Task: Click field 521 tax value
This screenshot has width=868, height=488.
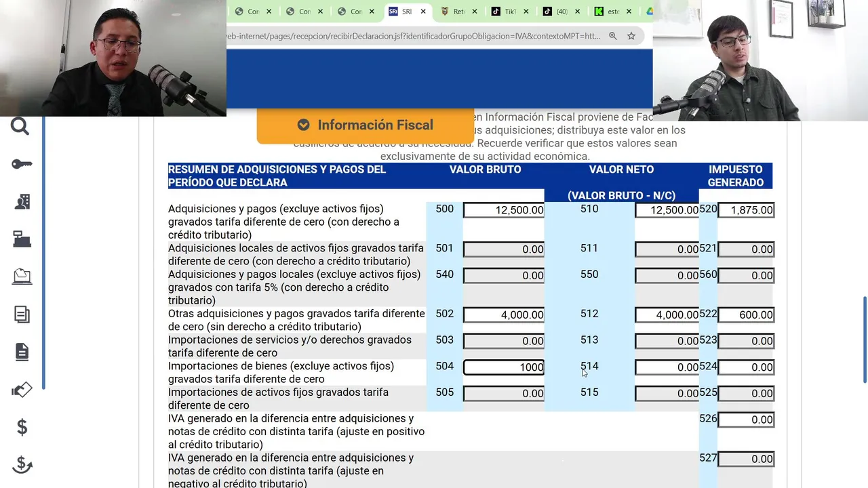Action: pos(746,249)
